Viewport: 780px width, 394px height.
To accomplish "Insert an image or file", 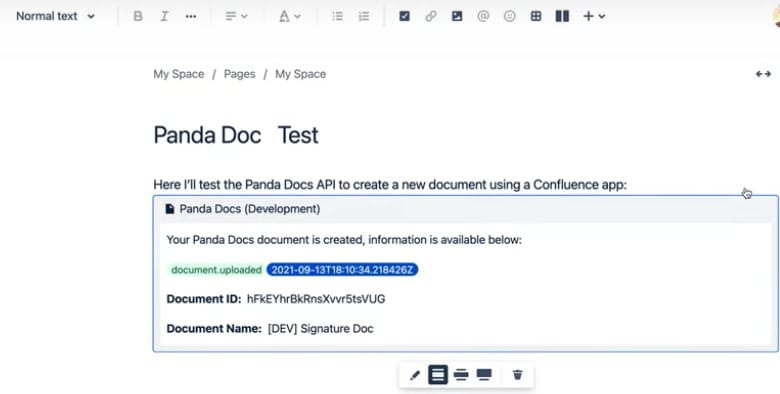I will pos(457,16).
